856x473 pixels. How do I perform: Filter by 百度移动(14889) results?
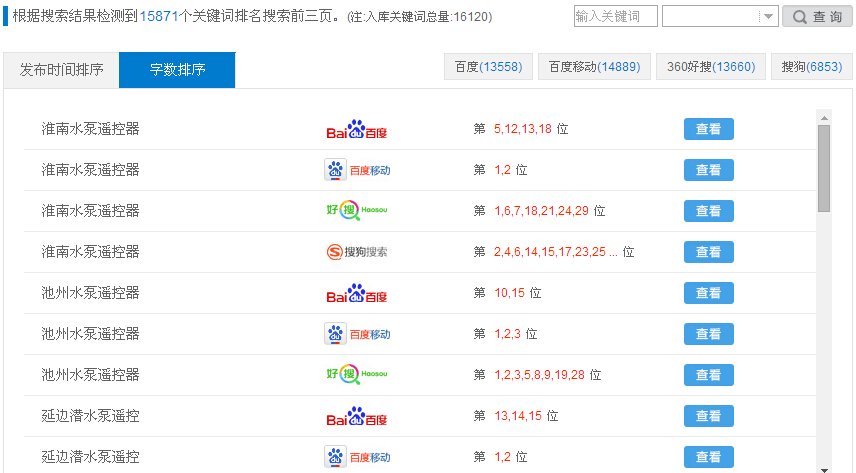coord(594,67)
